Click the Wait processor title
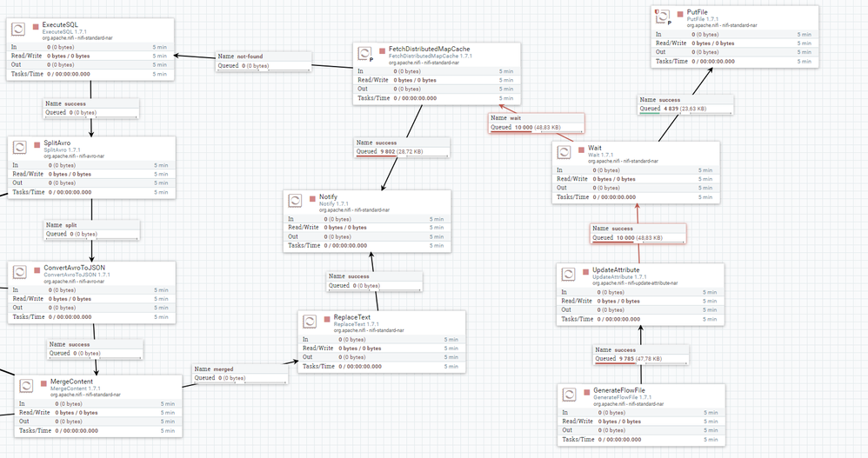The width and height of the screenshot is (868, 458). [x=595, y=149]
